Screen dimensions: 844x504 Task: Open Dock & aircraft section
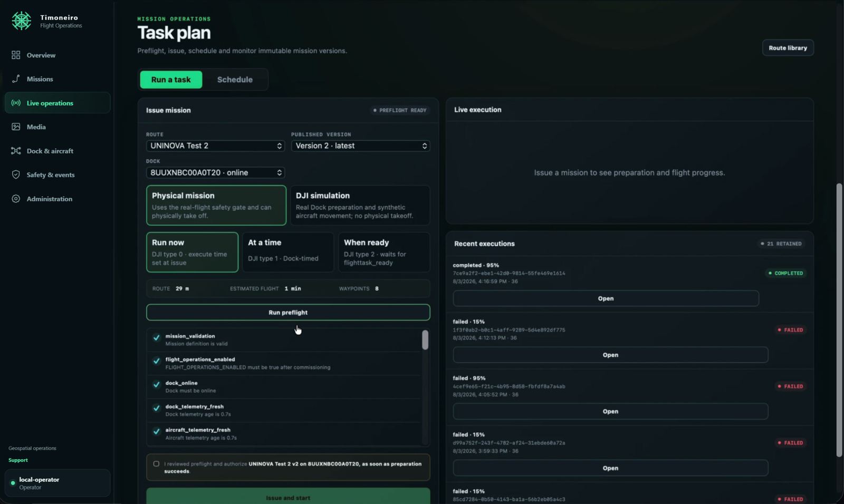point(57,151)
